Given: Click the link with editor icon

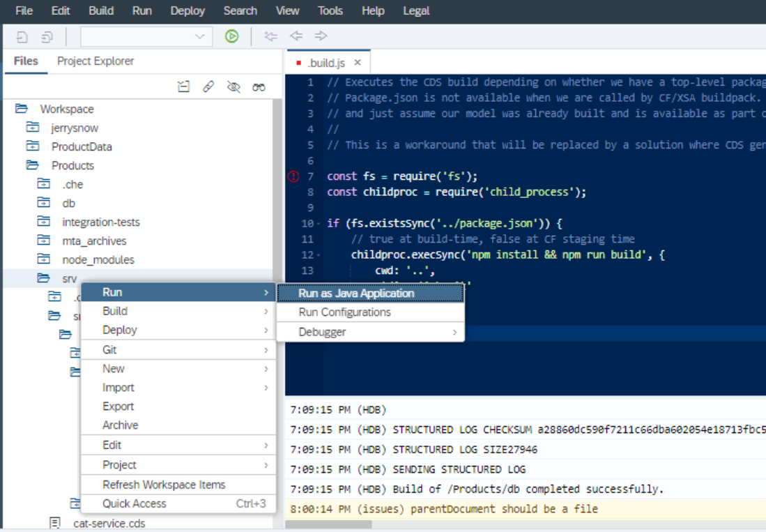Looking at the screenshot, I should tap(208, 86).
